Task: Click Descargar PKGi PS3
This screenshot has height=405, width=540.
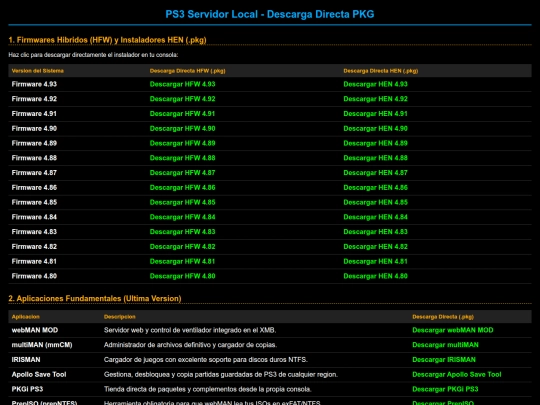Action: 445,390
